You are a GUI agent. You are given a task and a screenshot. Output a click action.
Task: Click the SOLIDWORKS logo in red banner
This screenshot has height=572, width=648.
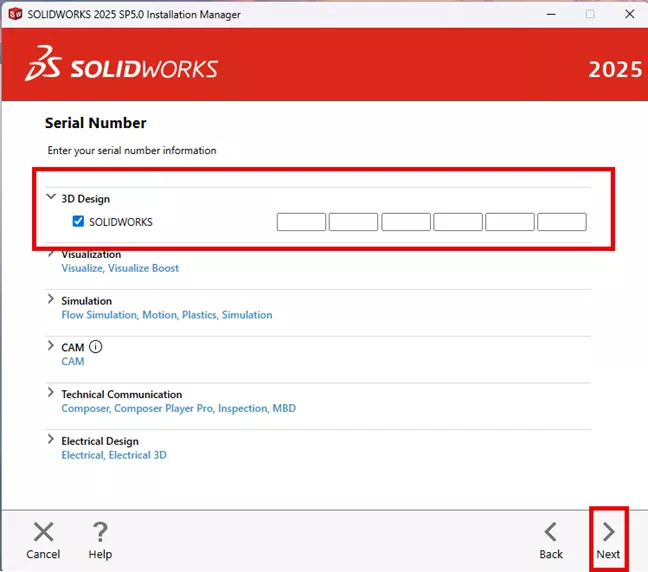(x=122, y=64)
